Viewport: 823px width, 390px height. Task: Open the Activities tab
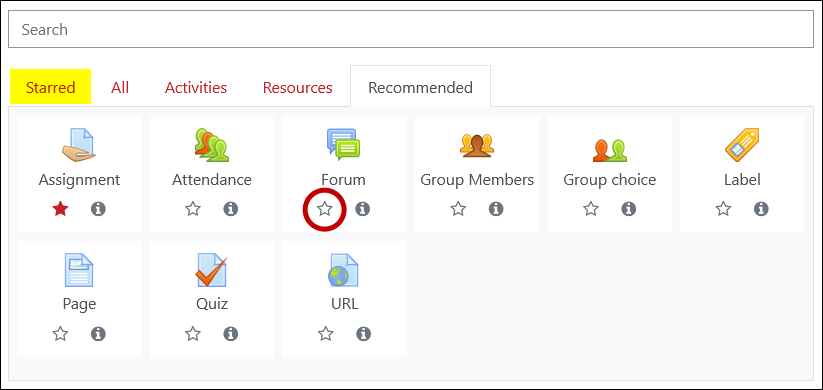tap(196, 87)
